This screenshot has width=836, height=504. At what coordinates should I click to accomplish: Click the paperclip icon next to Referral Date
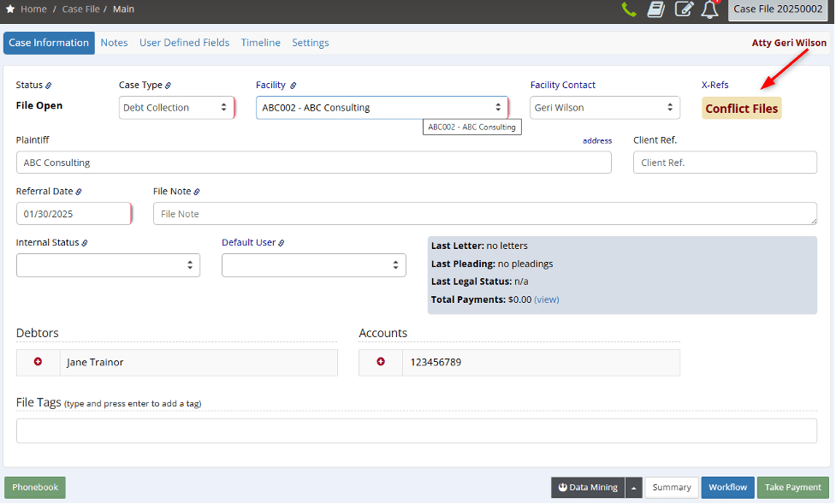point(80,191)
